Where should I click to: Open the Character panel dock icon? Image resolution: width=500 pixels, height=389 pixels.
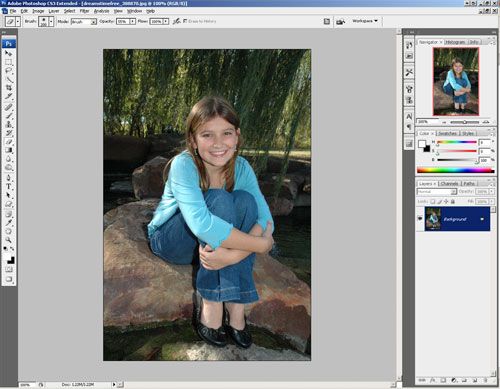[409, 117]
